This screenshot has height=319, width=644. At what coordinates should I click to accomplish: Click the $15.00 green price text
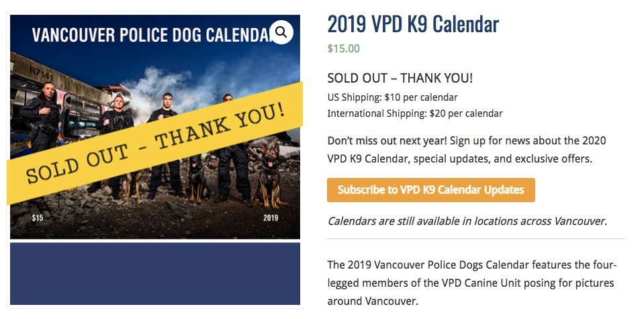point(343,48)
